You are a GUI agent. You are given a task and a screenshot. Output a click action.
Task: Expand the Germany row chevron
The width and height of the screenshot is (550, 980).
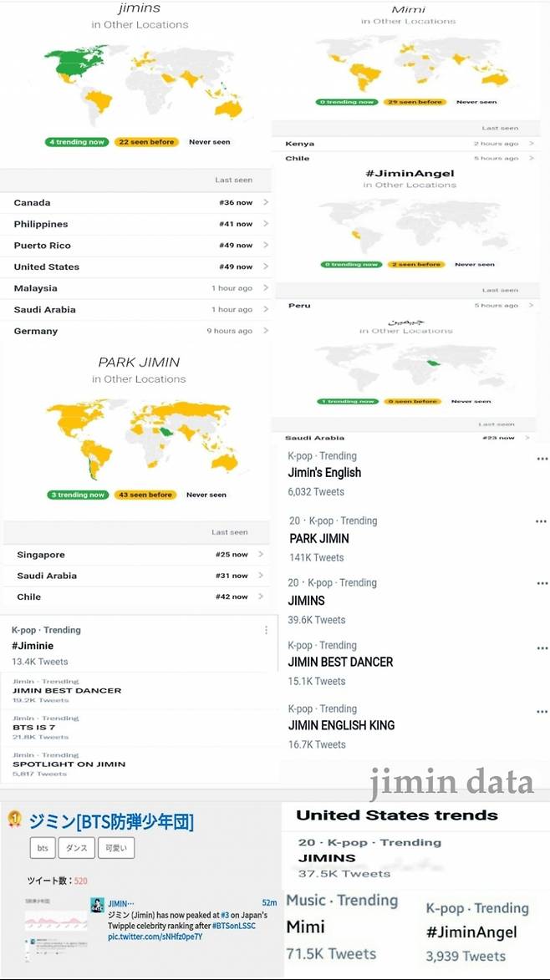click(266, 331)
